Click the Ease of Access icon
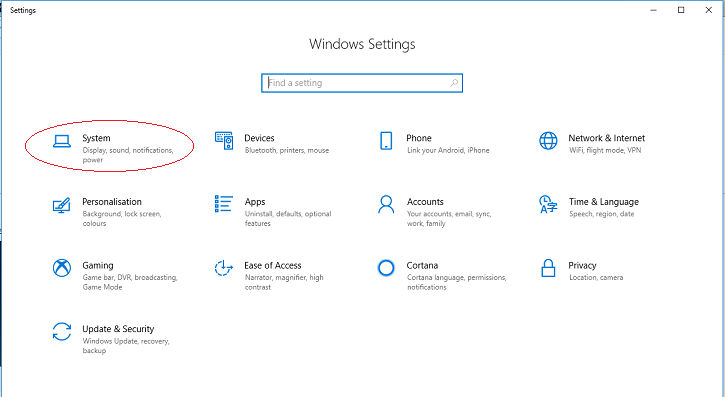Screen dimensions: 725x397 click(x=224, y=268)
